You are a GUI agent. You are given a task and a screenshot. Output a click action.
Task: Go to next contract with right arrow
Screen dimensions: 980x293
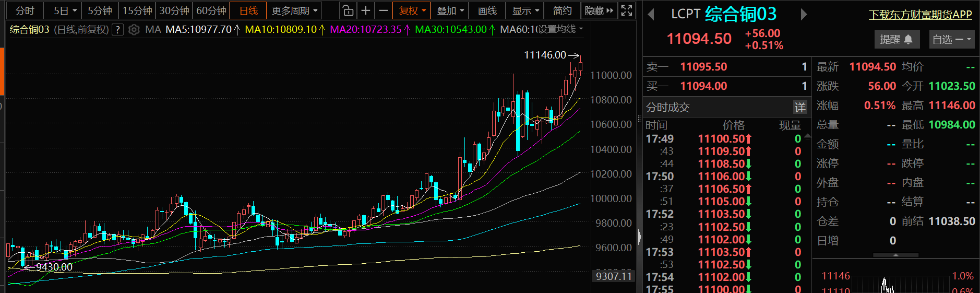pos(804,15)
